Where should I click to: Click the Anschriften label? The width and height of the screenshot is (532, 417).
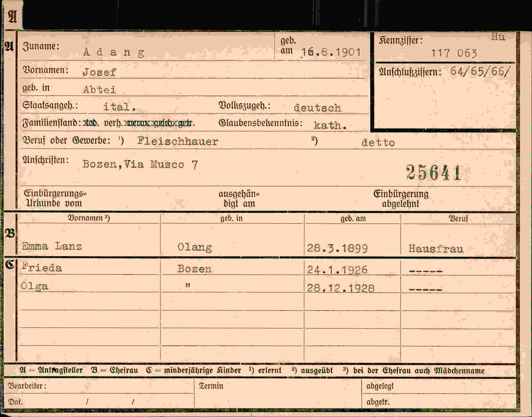click(46, 160)
